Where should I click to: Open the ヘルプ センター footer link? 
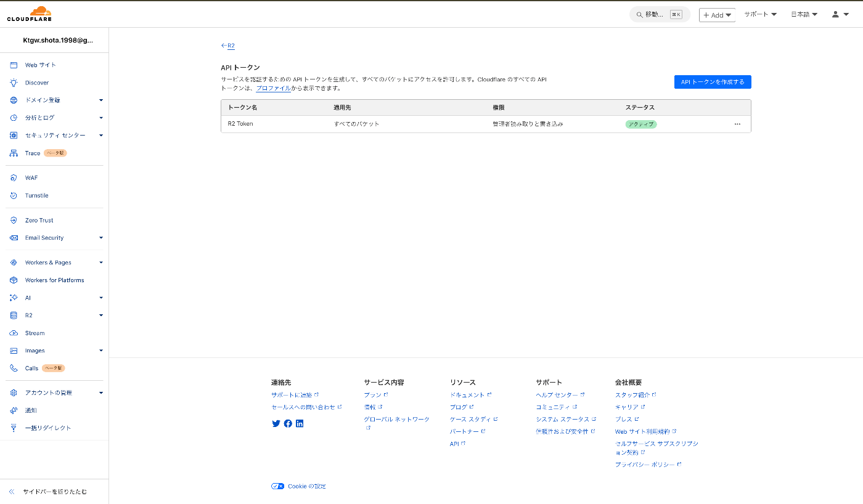coord(560,395)
